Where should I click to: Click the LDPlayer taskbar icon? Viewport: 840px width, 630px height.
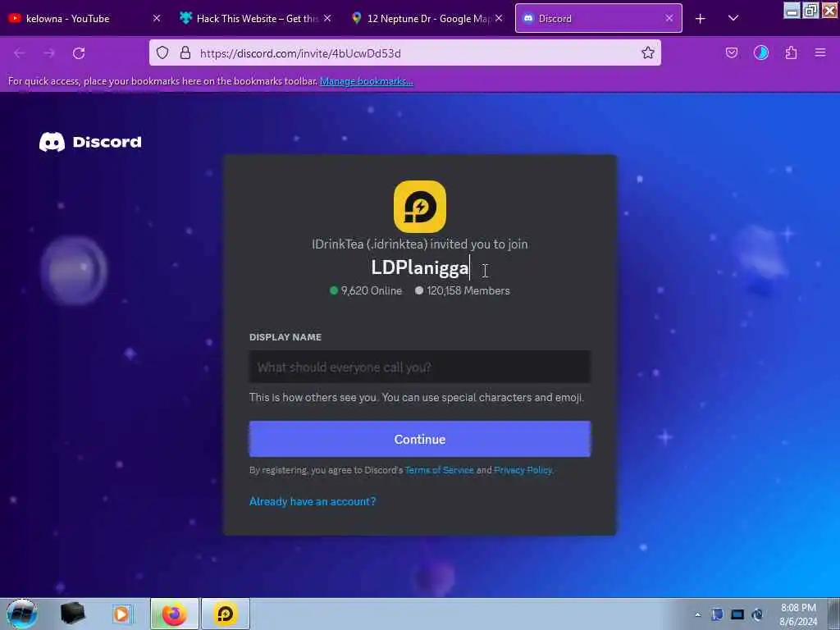226,614
